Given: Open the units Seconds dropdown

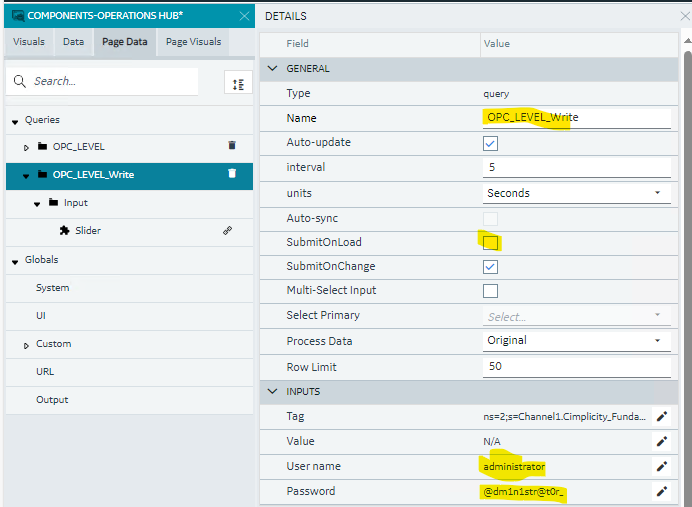Looking at the screenshot, I should (576, 193).
